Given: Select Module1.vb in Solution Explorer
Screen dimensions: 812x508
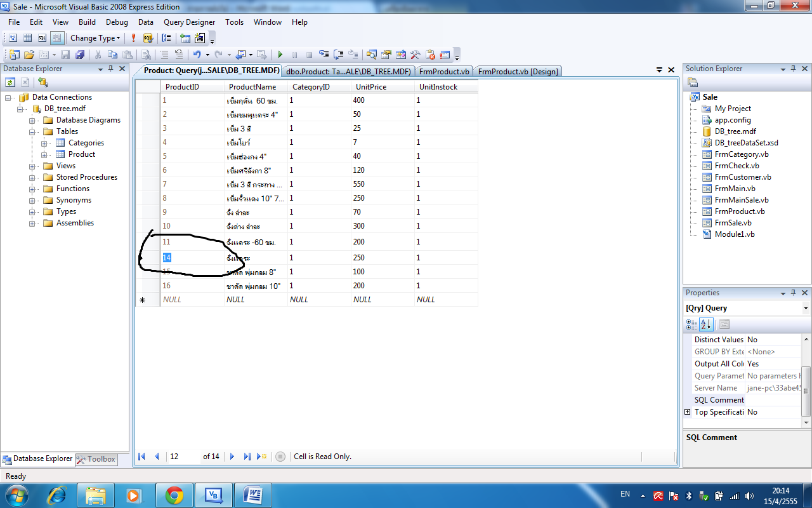Looking at the screenshot, I should point(735,234).
